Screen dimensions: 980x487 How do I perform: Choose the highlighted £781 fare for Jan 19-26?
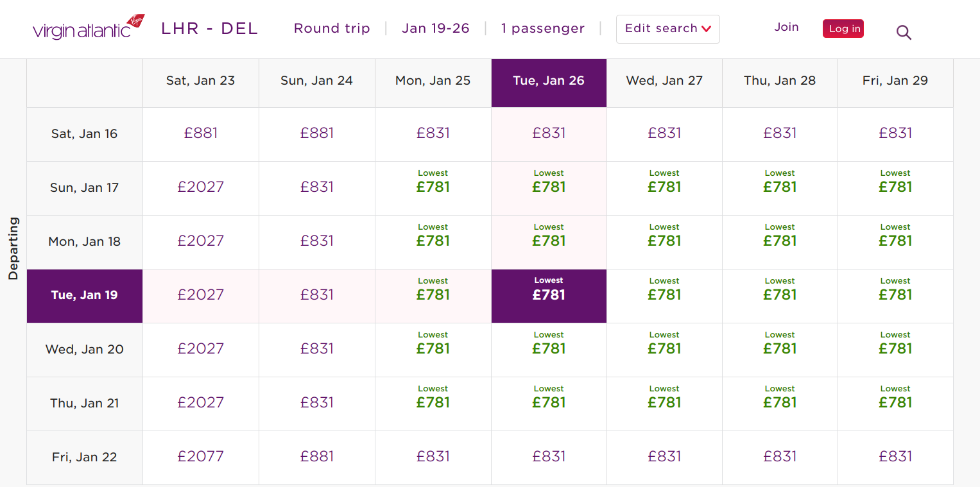[x=549, y=295]
